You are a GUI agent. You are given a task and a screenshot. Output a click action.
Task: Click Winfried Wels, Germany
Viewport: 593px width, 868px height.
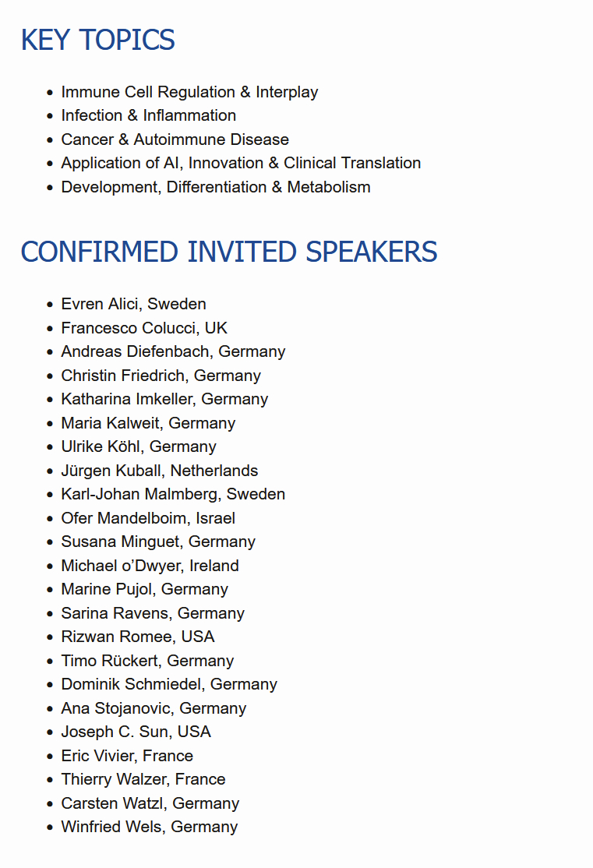[149, 827]
